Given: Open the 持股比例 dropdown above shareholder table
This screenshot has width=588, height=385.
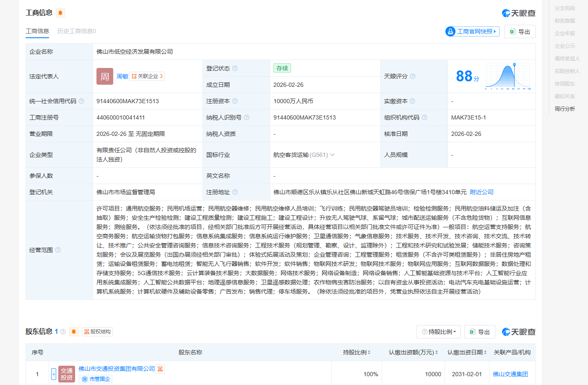Looking at the screenshot, I should [439, 332].
